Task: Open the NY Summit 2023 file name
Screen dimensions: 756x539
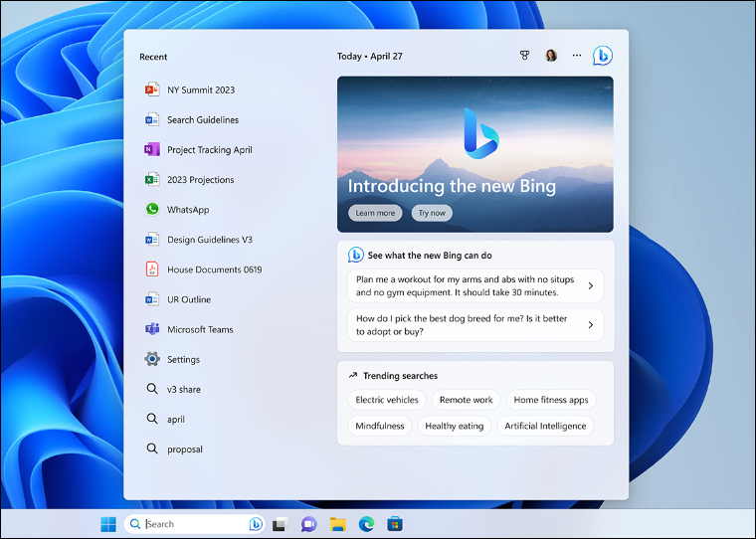Action: [x=201, y=90]
